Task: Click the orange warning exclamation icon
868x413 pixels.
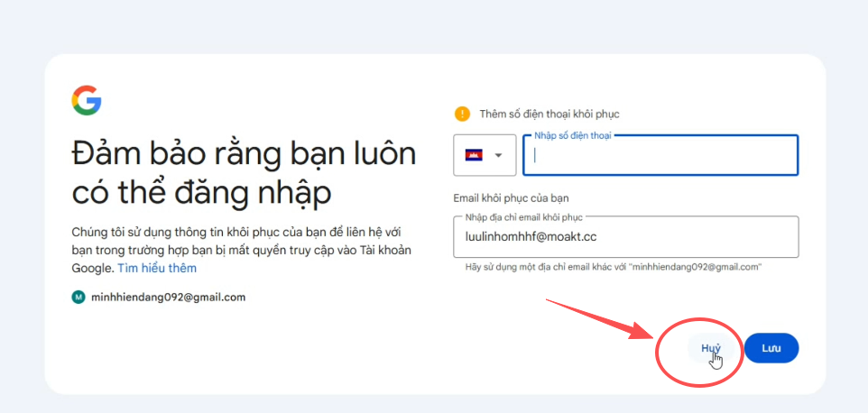Action: [x=463, y=114]
